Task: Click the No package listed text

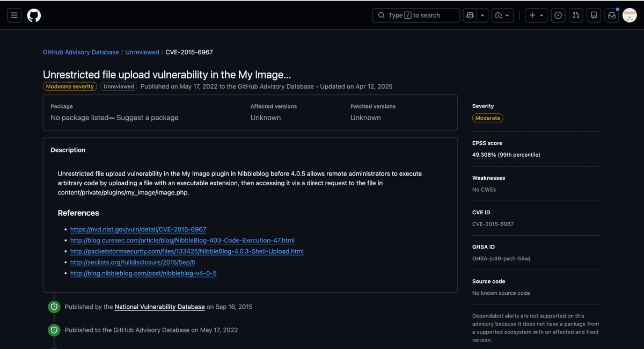Action: (x=79, y=118)
